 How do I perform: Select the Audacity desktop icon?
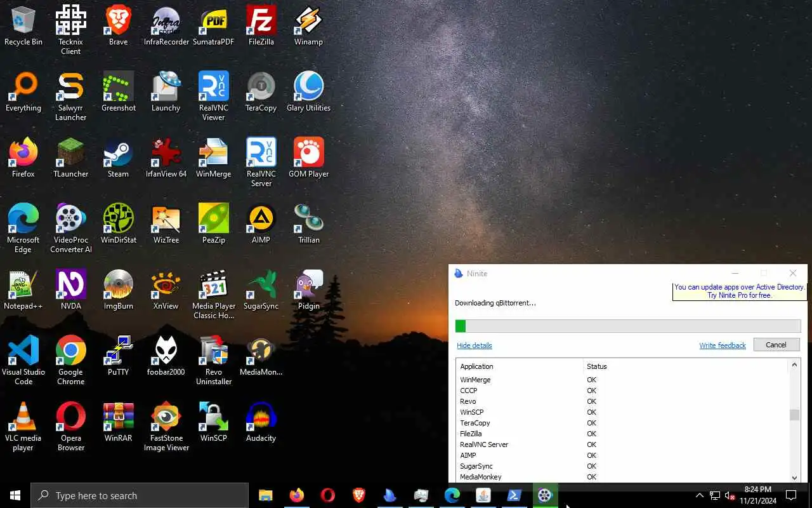(261, 423)
